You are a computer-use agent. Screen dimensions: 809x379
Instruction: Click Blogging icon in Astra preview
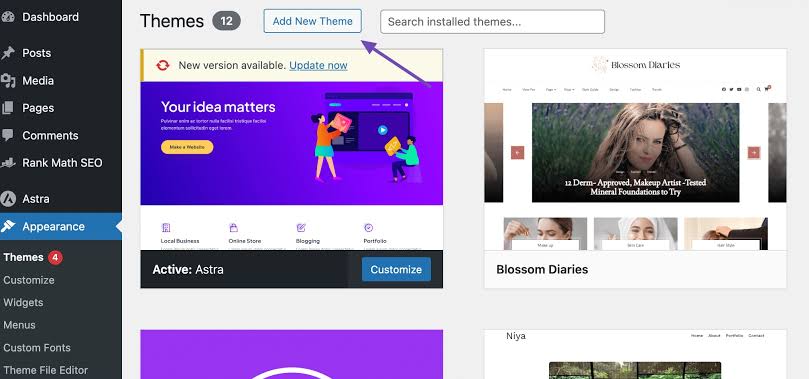click(x=301, y=227)
